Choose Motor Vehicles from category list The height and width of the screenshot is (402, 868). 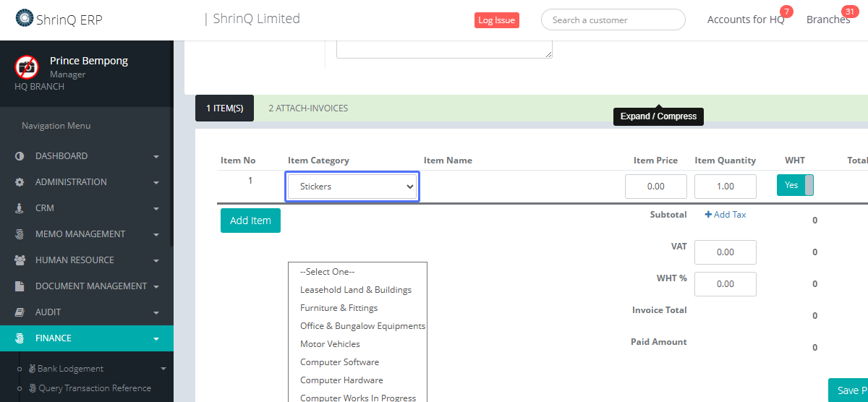(x=330, y=344)
